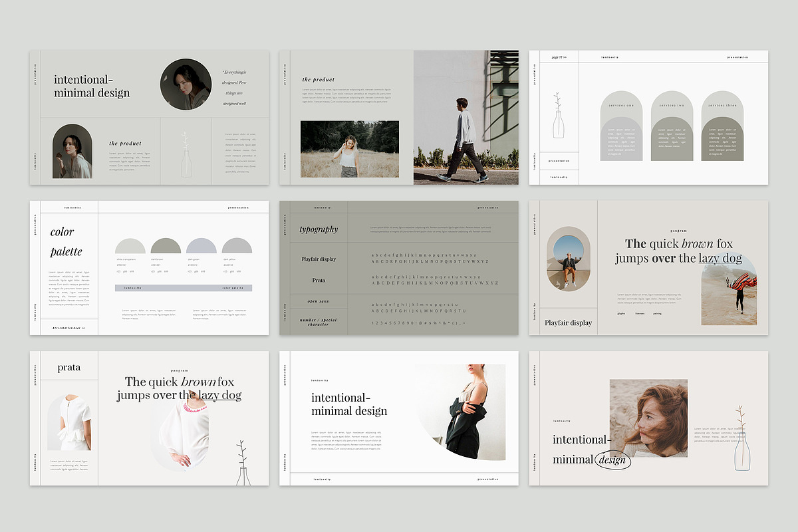Click the "intentional-minimal design" title on the first slide
This screenshot has height=532, width=798.
click(x=92, y=86)
